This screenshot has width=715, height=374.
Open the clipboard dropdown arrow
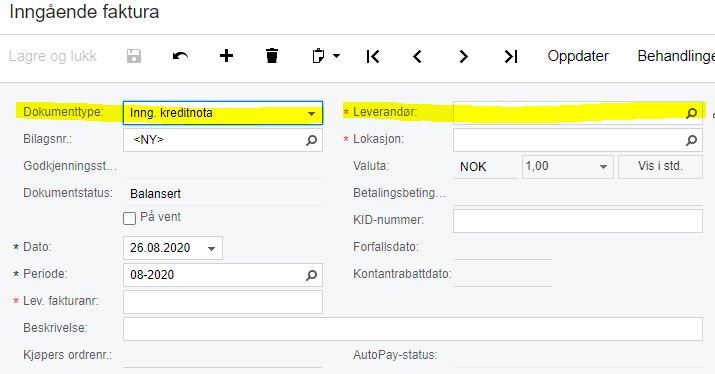click(337, 56)
